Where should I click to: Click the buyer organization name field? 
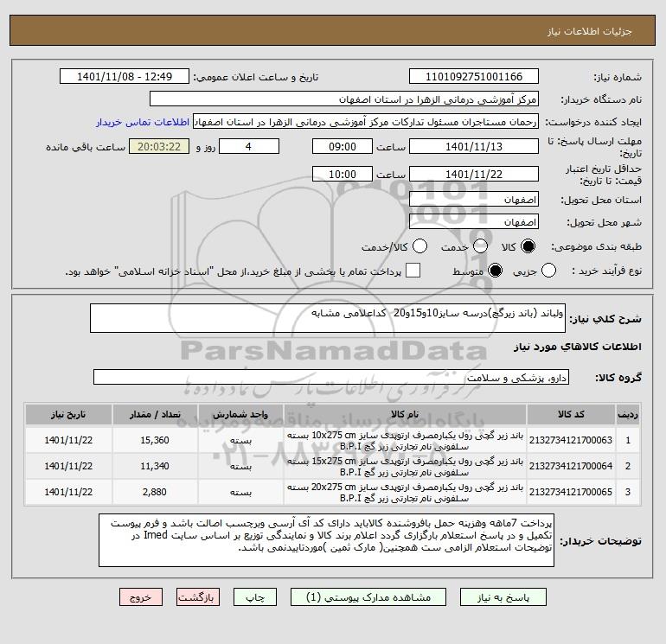(x=344, y=99)
